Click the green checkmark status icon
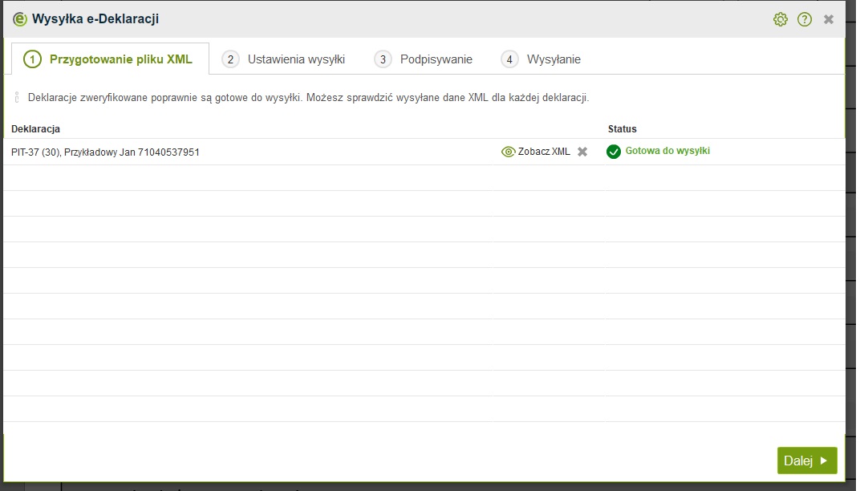Viewport: 868px width, 491px height. click(x=614, y=152)
